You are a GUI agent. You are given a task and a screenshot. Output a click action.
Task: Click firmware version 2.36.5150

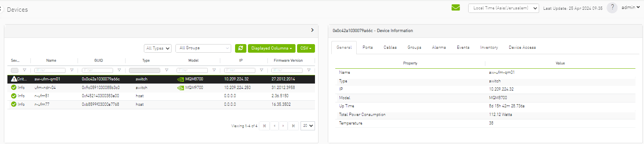click(x=280, y=96)
